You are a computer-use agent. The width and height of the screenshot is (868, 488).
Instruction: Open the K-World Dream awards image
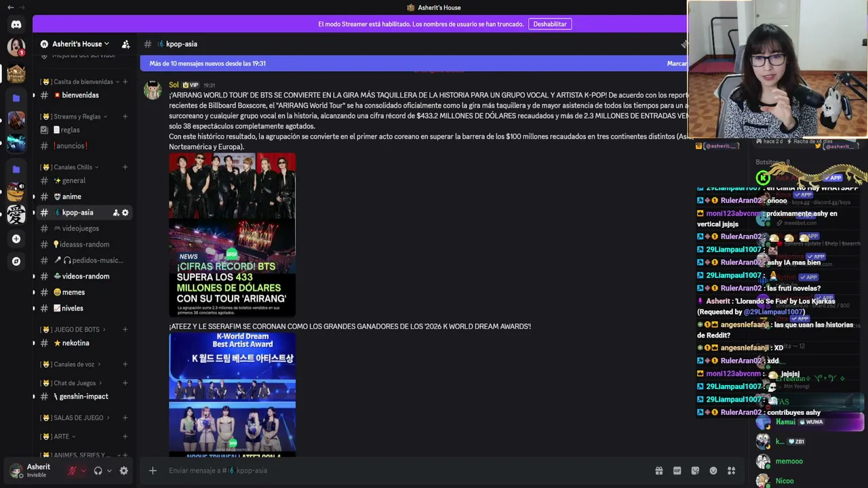point(232,394)
